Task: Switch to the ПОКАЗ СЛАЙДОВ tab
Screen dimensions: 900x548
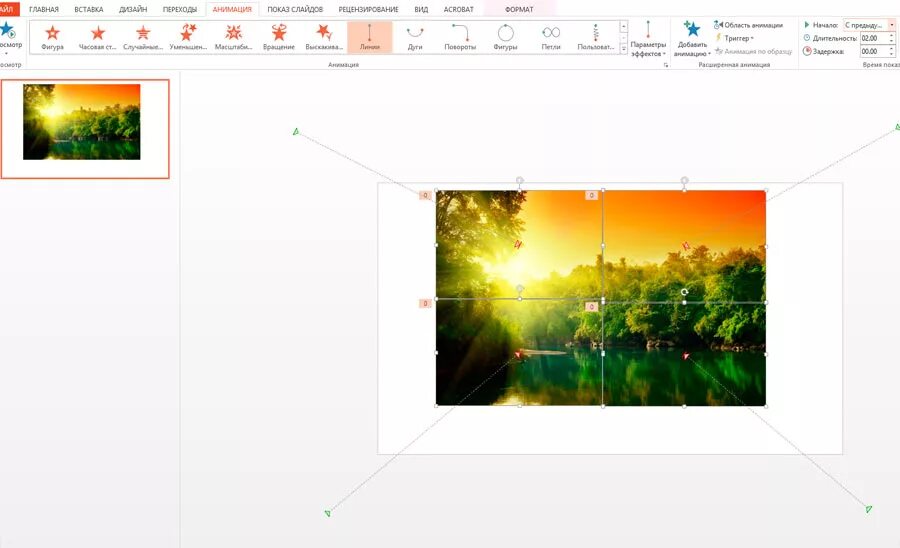Action: [x=295, y=10]
